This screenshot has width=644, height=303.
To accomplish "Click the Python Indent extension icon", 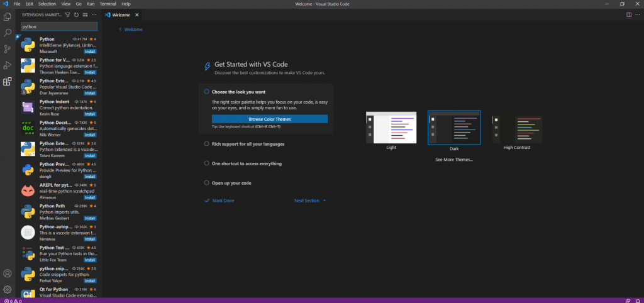I will point(28,107).
